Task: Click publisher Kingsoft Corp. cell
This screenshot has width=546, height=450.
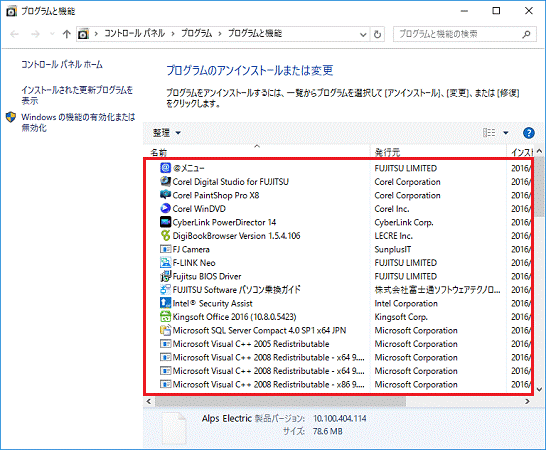Action: coord(401,317)
